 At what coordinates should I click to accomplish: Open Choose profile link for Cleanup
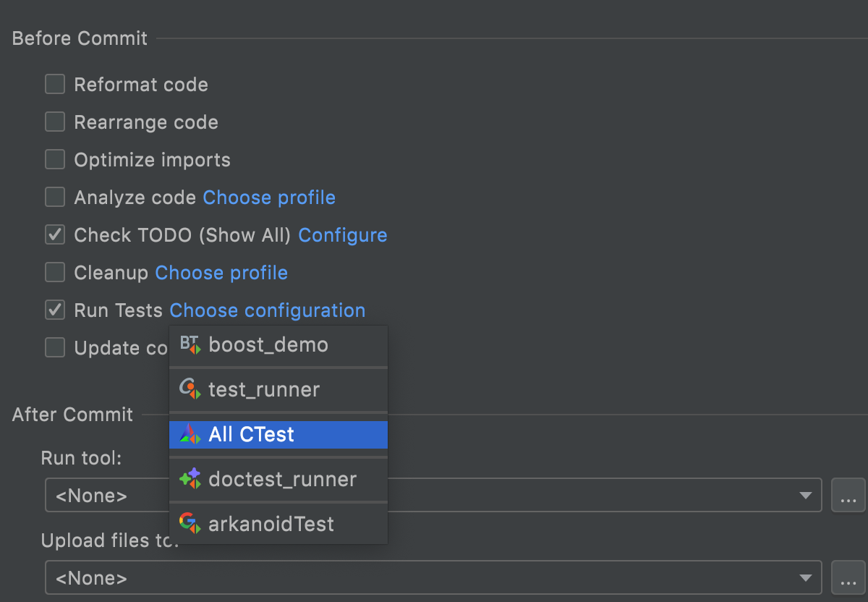tap(221, 273)
